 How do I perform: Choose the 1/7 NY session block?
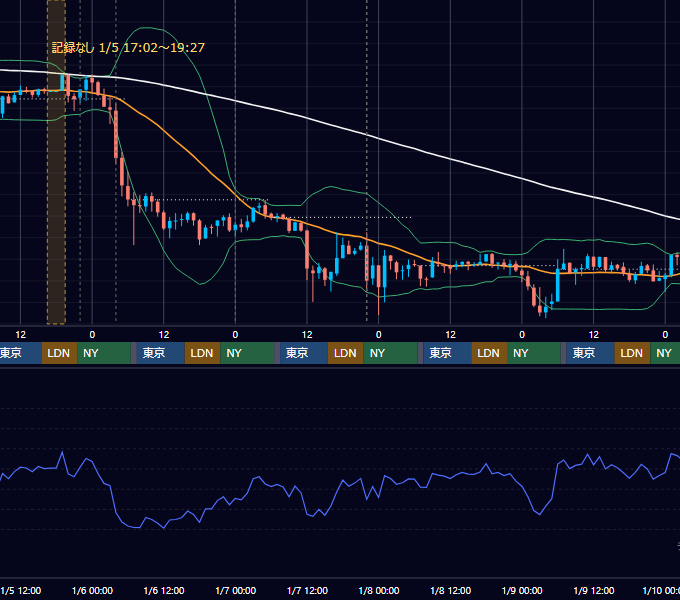[390, 353]
